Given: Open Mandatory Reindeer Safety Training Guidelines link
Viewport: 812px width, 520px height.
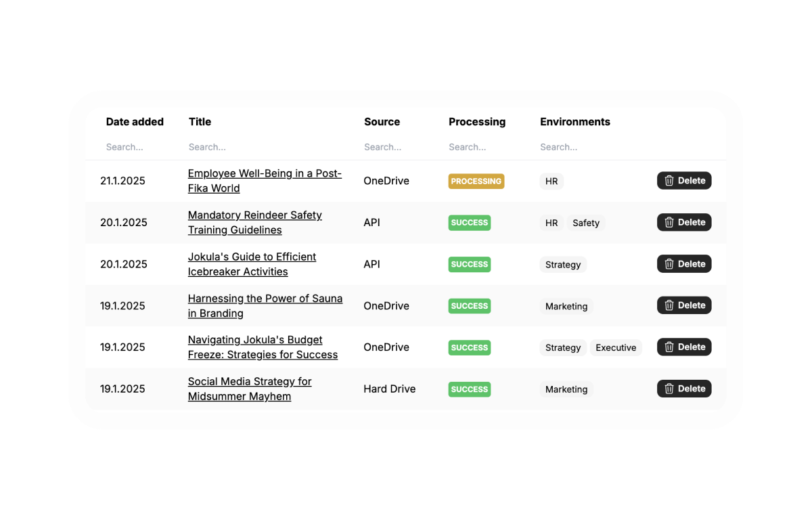Looking at the screenshot, I should point(255,223).
